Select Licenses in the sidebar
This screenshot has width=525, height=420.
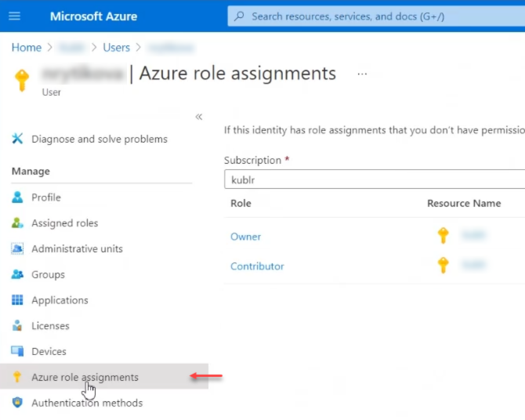click(51, 326)
